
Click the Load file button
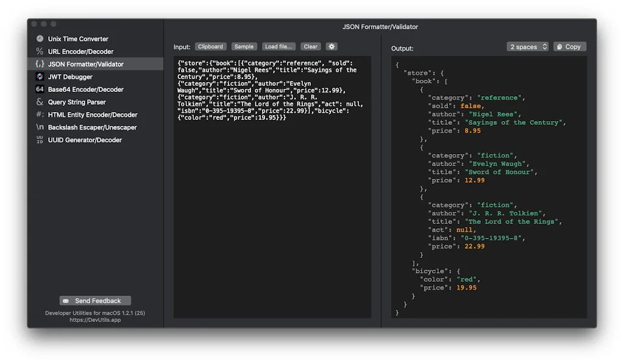(x=278, y=46)
